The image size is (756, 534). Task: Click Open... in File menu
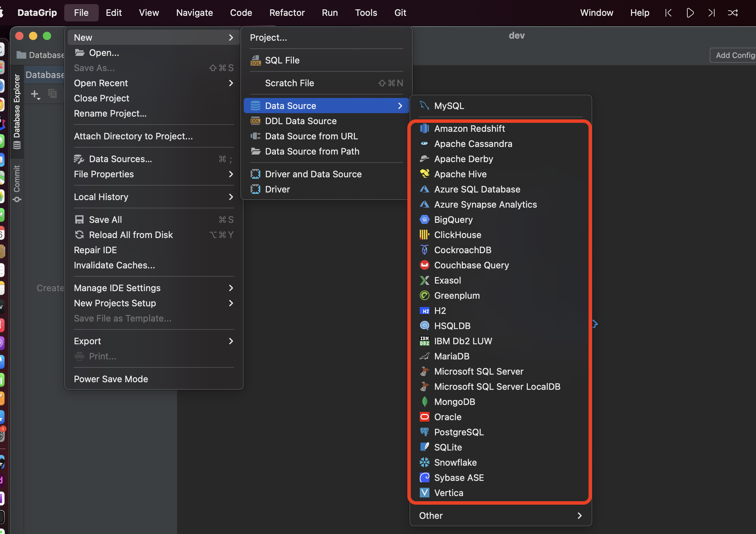click(x=154, y=53)
